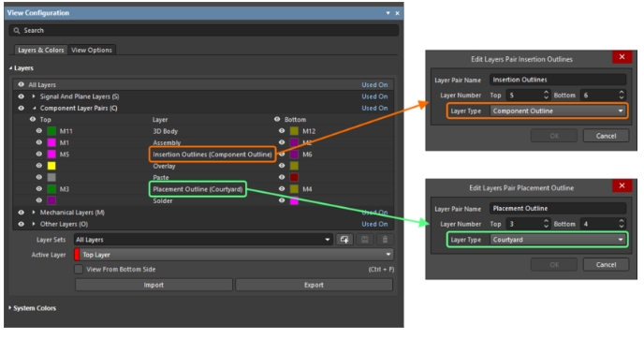Switch to the Layers & Colors tab
Image resolution: width=644 pixels, height=339 pixels.
(x=40, y=51)
